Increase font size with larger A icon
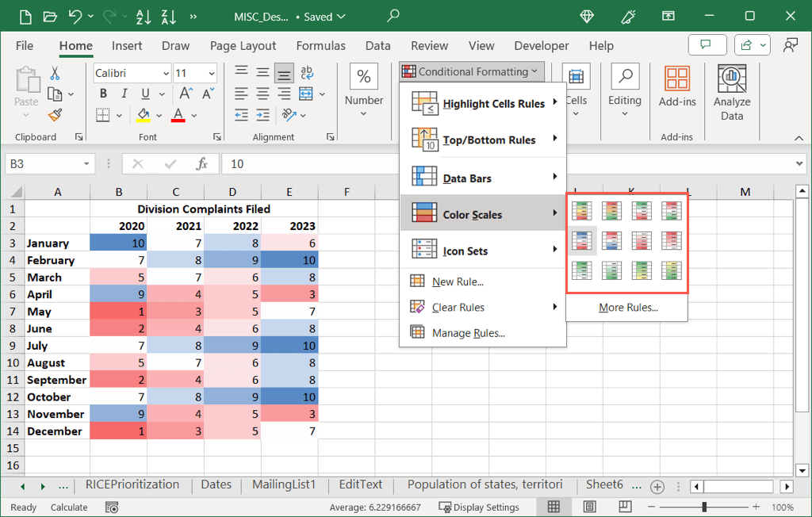The width and height of the screenshot is (812, 517). pos(186,94)
